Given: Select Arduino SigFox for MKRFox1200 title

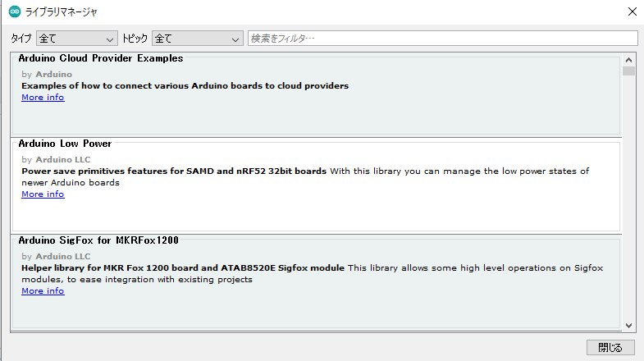Looking at the screenshot, I should (x=98, y=240).
